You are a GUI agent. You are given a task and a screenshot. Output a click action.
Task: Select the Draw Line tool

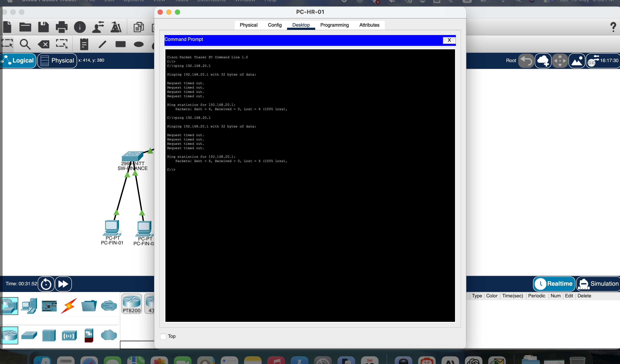102,44
